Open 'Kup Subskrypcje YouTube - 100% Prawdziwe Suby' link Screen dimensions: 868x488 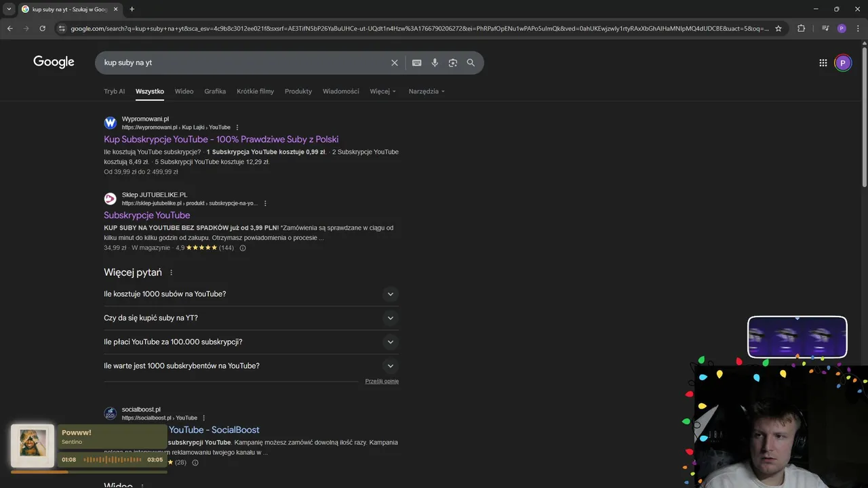click(x=221, y=139)
